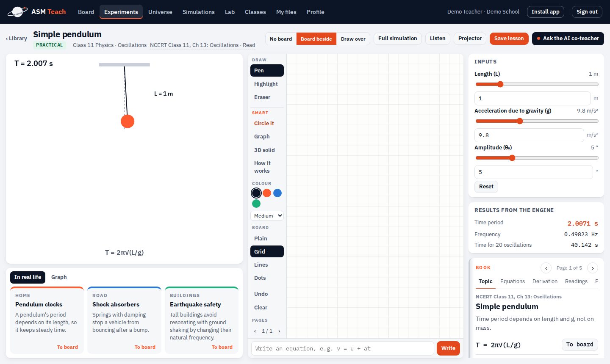Click Write to submit the equation
The image size is (610, 364).
pos(448,348)
